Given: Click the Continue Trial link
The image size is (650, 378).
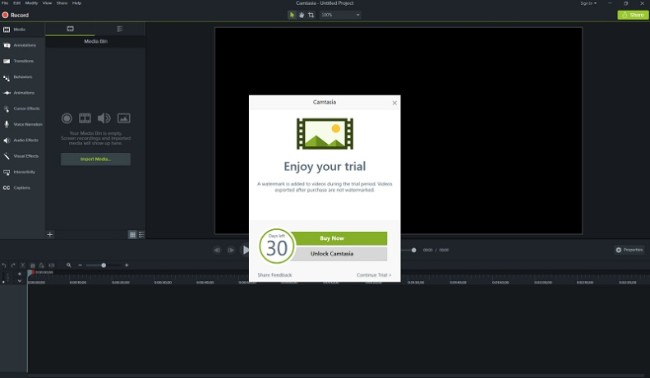Looking at the screenshot, I should 374,275.
